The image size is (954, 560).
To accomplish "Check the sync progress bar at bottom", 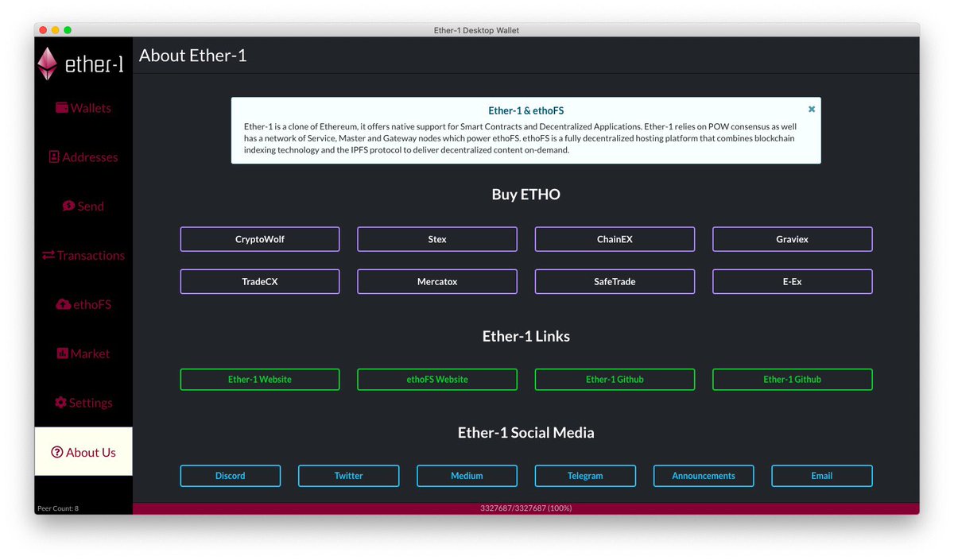I will 525,508.
